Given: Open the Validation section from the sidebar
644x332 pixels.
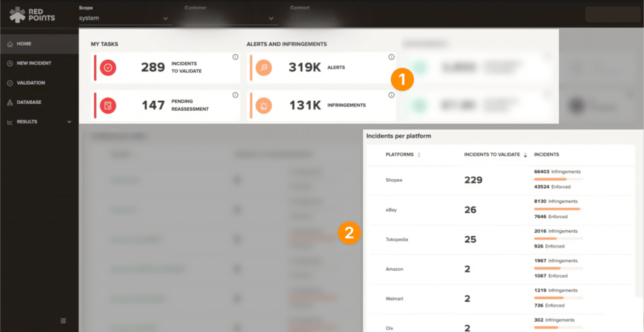Looking at the screenshot, I should (31, 83).
